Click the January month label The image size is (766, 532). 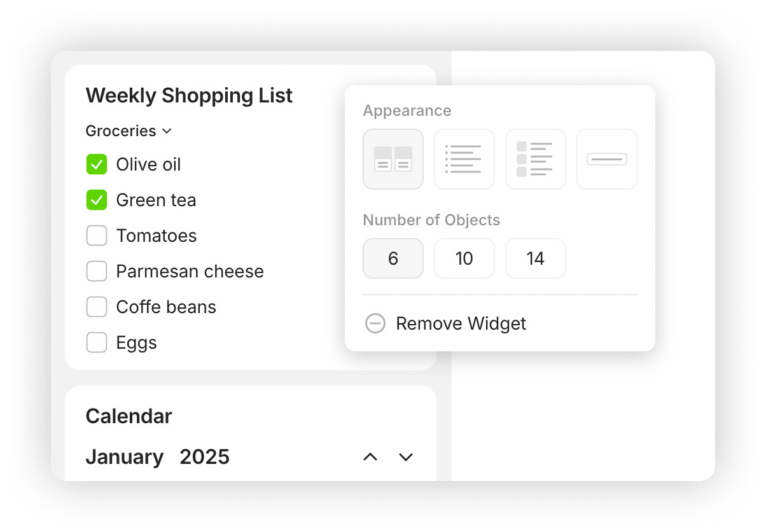pos(125,457)
